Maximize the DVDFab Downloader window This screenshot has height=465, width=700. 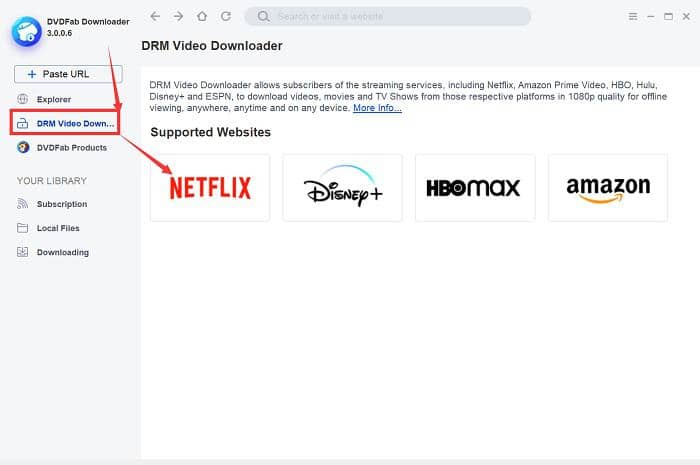tap(668, 17)
